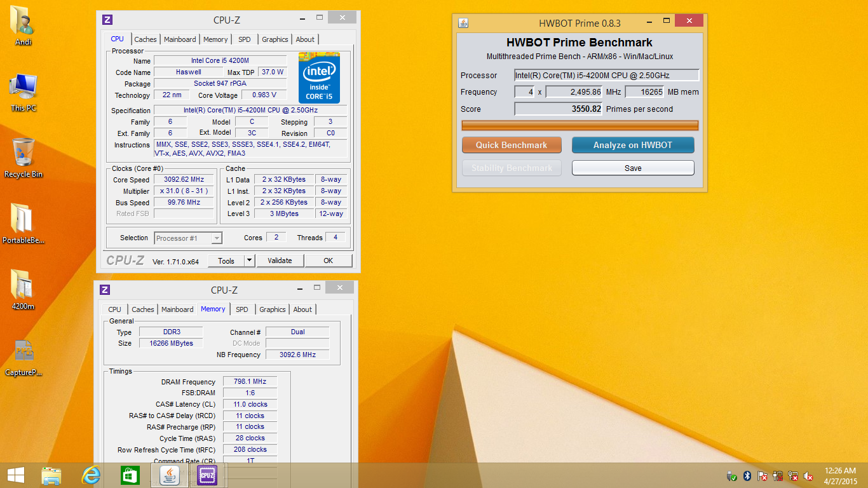Open the Andi user folder on desktop
Viewport: 868px width, 488px height.
click(x=23, y=25)
